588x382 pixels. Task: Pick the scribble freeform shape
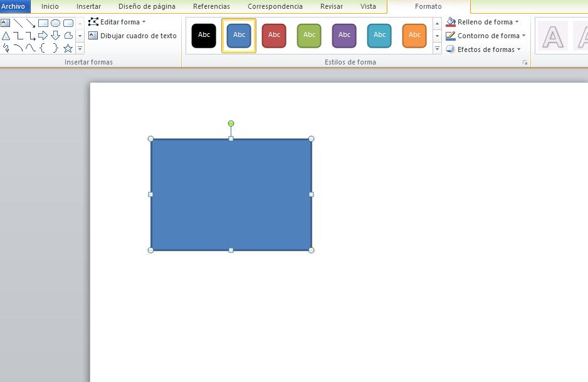click(6, 48)
